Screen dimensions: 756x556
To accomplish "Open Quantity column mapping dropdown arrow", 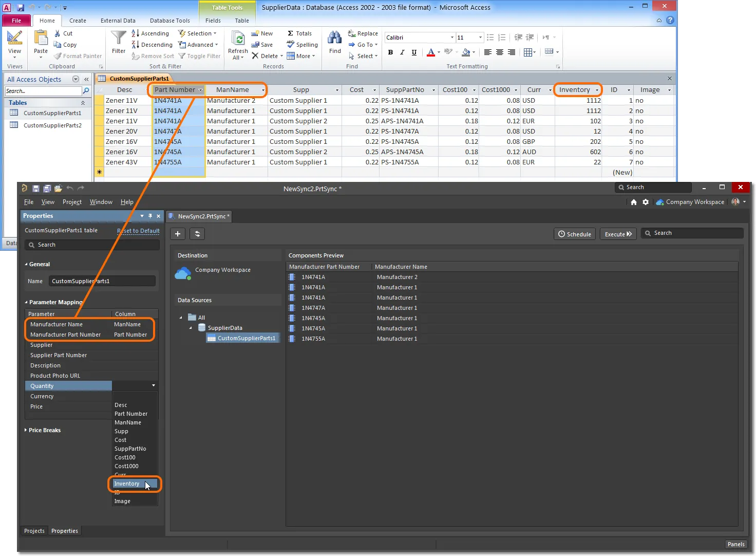I will pos(154,386).
